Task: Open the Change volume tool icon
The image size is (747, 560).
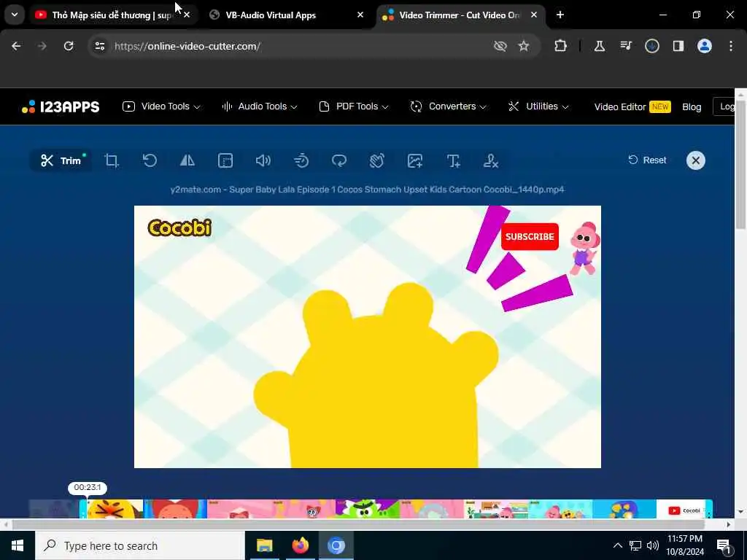Action: 263,160
